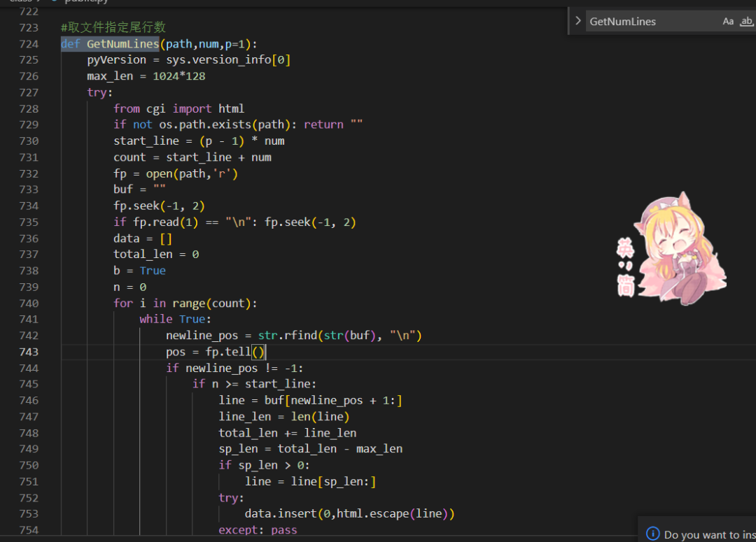
Task: Click 'line' at start of line 746
Action: (x=232, y=400)
